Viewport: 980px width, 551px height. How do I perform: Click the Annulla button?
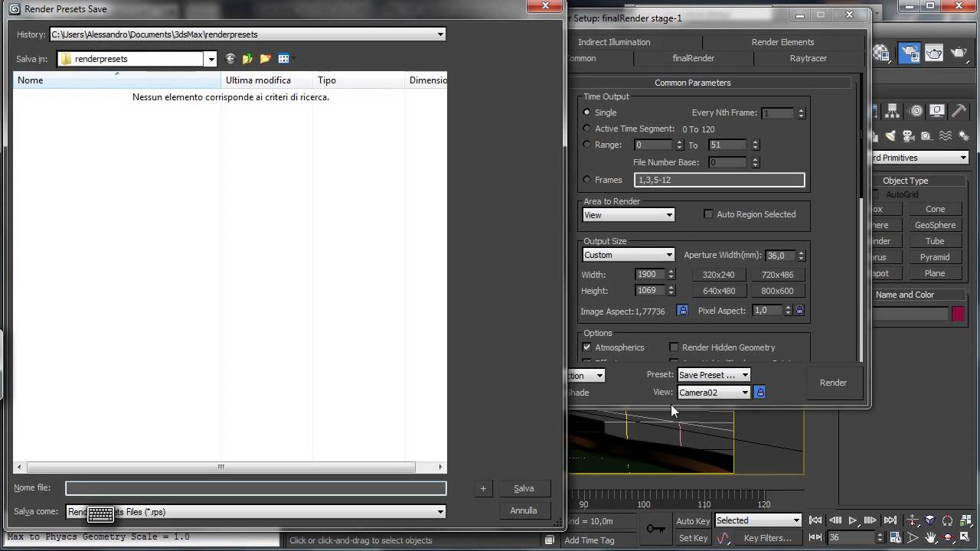click(524, 510)
